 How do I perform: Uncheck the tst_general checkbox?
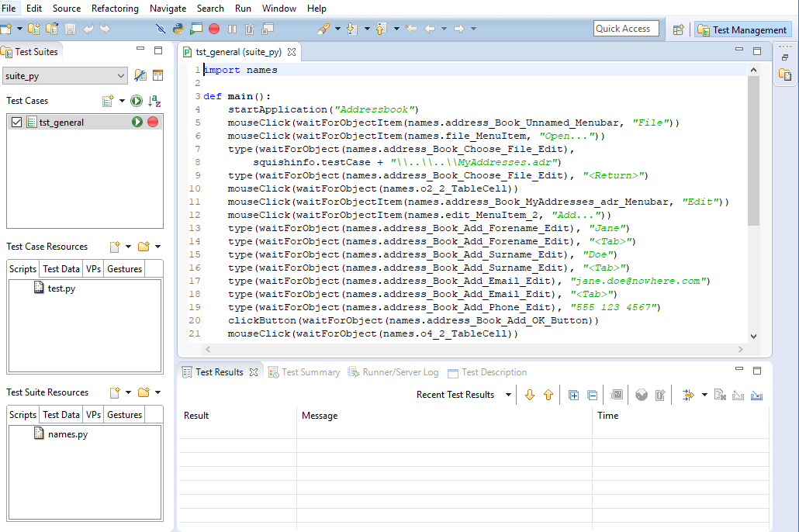pos(16,122)
